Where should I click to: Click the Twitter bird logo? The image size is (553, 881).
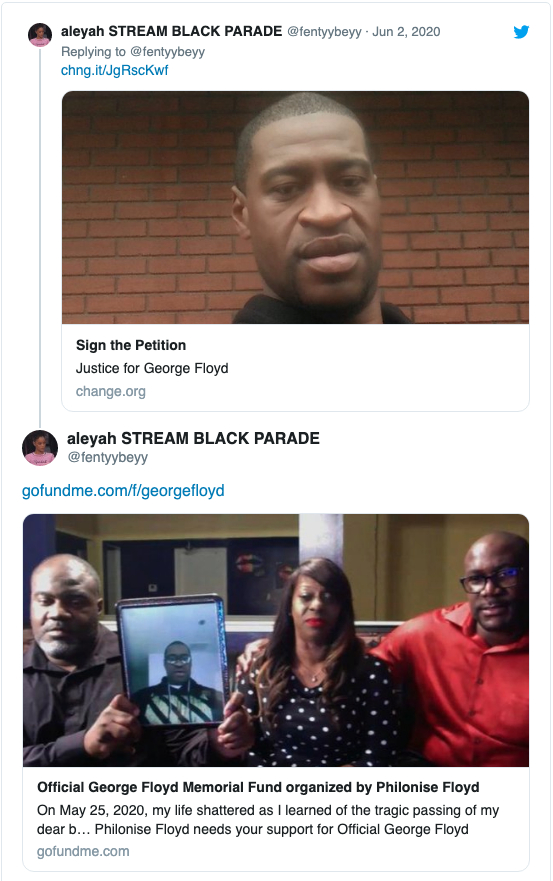coord(521,31)
